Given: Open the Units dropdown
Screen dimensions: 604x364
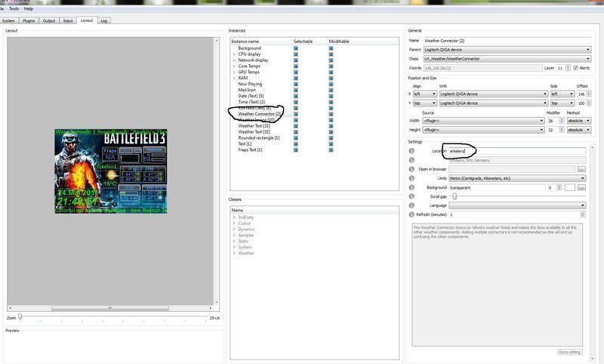Looking at the screenshot, I should point(517,178).
